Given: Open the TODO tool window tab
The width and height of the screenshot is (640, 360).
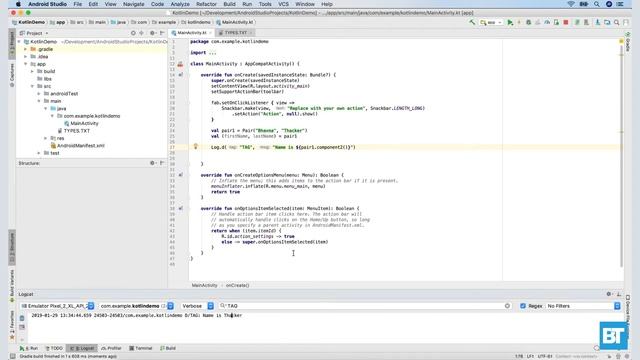Looking at the screenshot, I should click(x=54, y=348).
